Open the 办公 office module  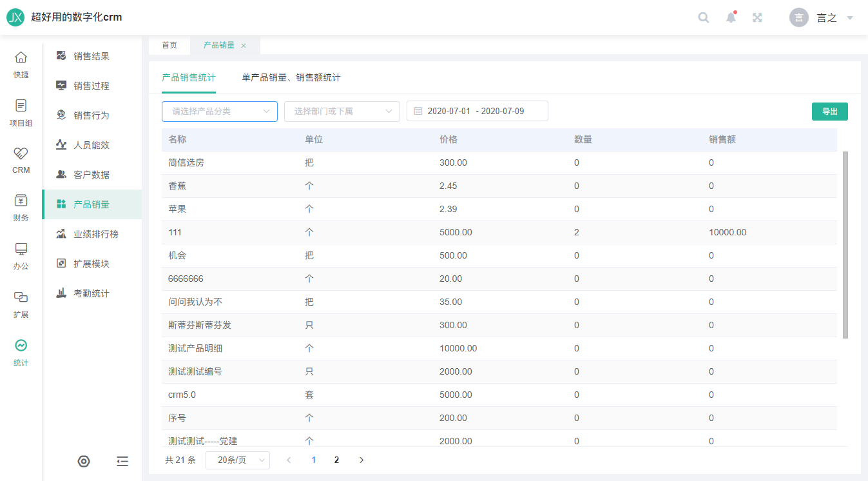pyautogui.click(x=21, y=256)
